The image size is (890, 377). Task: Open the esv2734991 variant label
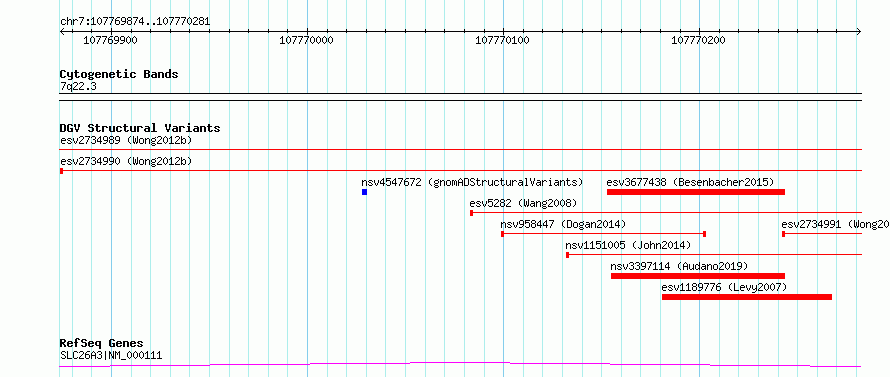coord(836,224)
